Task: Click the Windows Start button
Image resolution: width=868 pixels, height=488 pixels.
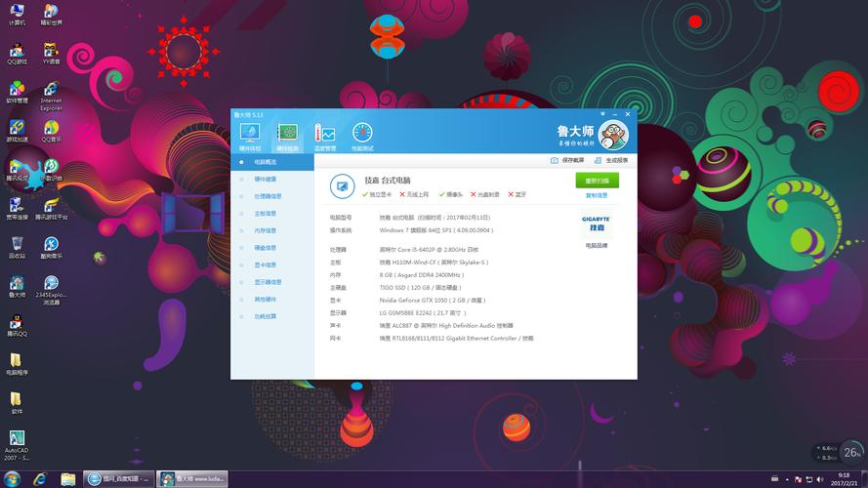Action: tap(12, 479)
